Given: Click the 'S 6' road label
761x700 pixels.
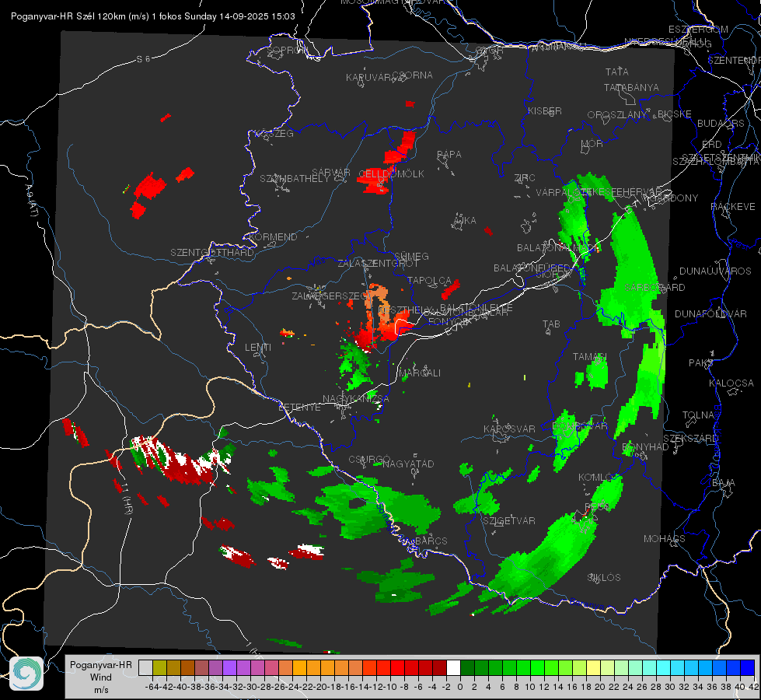Looking at the screenshot, I should tap(143, 59).
